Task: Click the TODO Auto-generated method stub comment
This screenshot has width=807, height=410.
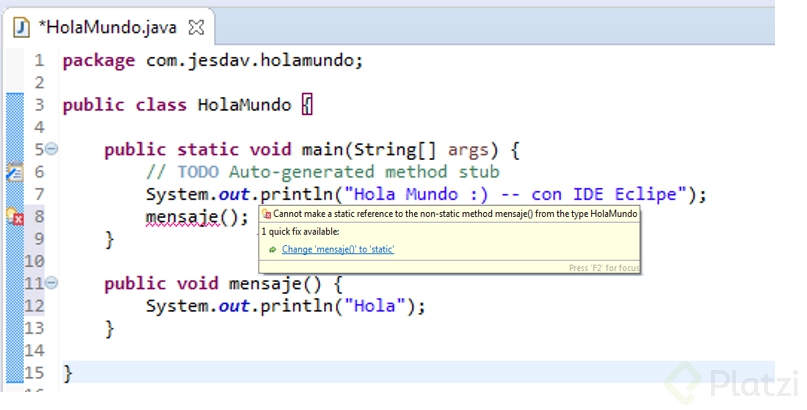Action: pos(322,172)
